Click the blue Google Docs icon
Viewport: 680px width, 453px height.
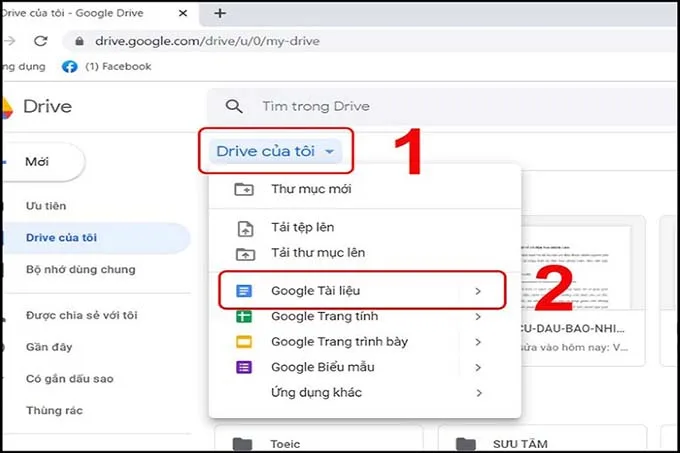click(244, 291)
